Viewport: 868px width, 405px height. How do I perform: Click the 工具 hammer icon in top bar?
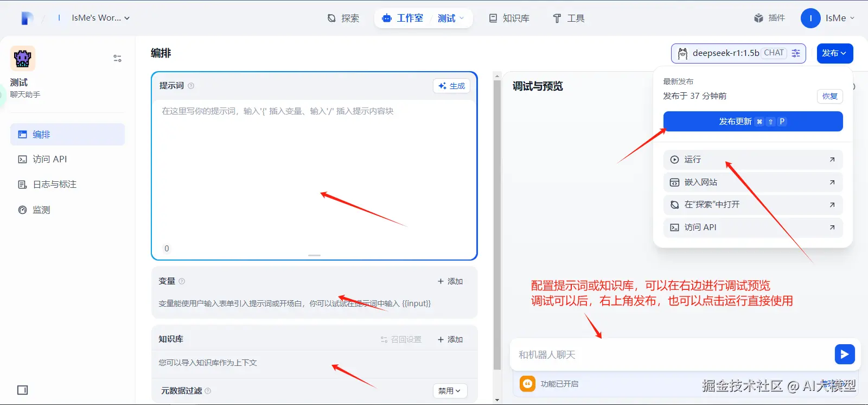tap(557, 18)
